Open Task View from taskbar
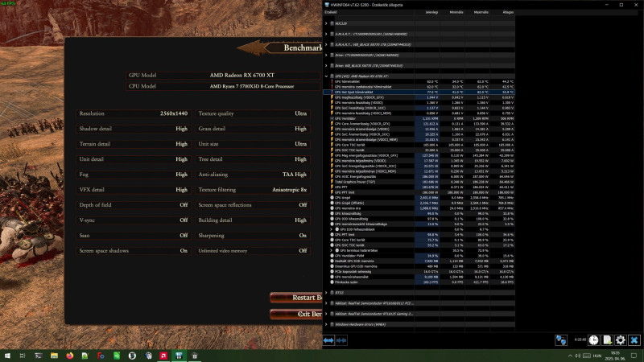 pos(23,356)
